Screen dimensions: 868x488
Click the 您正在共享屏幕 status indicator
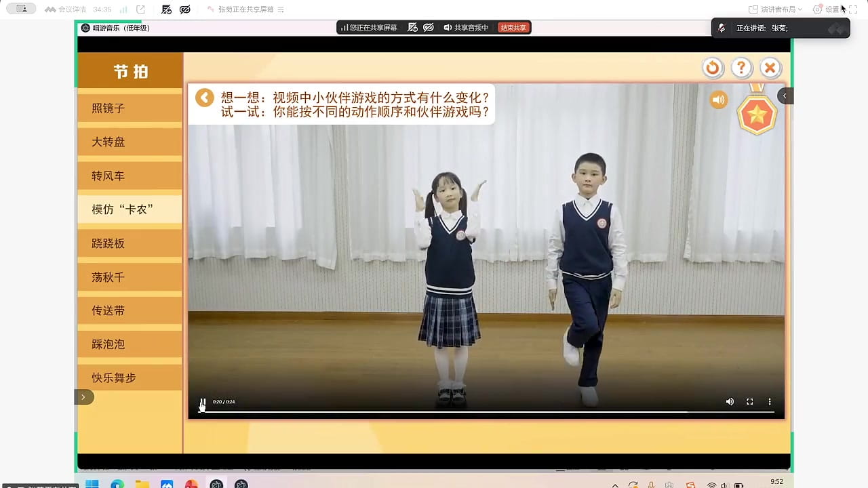pos(368,28)
